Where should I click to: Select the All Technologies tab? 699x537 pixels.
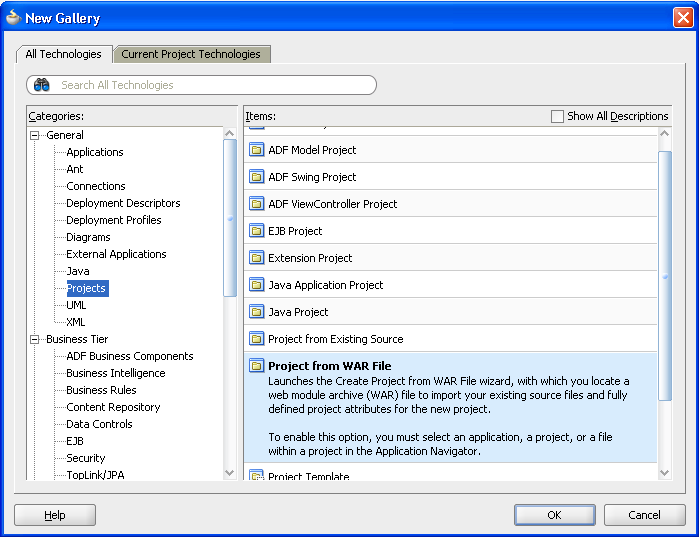pos(63,54)
